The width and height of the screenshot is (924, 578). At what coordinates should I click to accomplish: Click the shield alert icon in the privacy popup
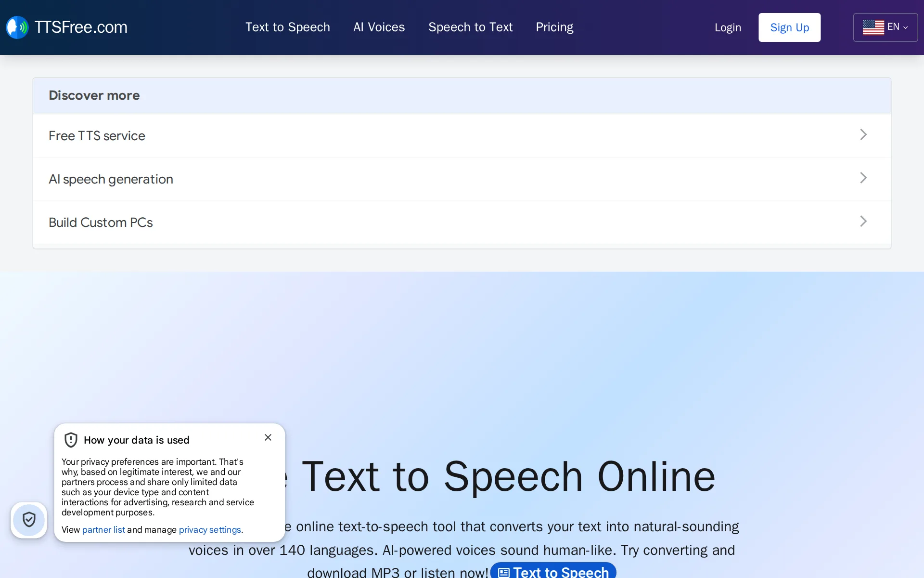pyautogui.click(x=71, y=440)
